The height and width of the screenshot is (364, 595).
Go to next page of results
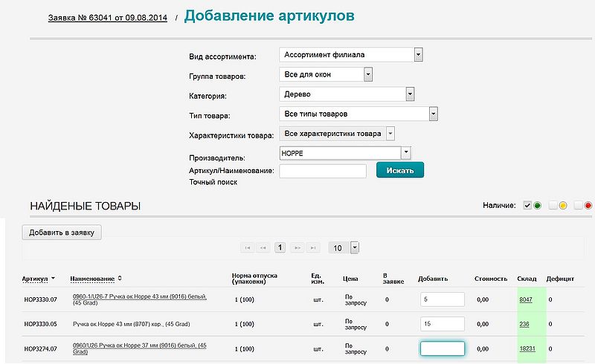tap(297, 247)
